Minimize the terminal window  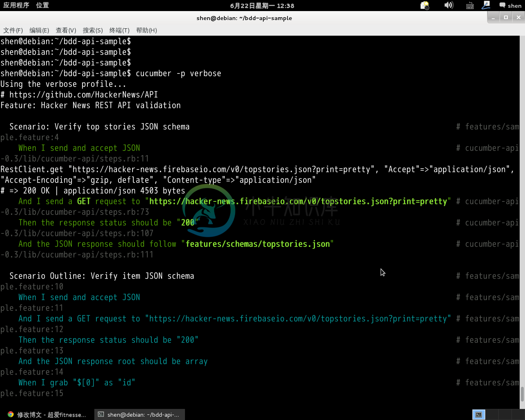[493, 17]
